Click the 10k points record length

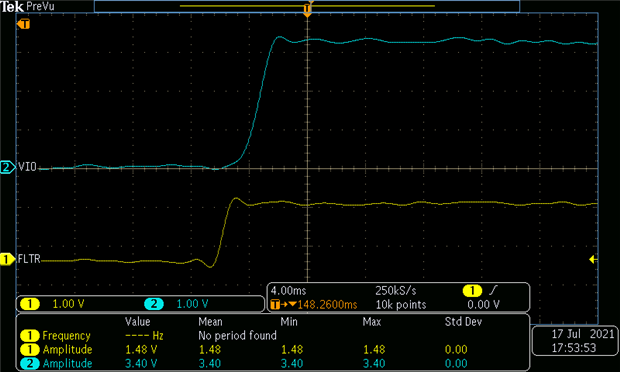(401, 304)
